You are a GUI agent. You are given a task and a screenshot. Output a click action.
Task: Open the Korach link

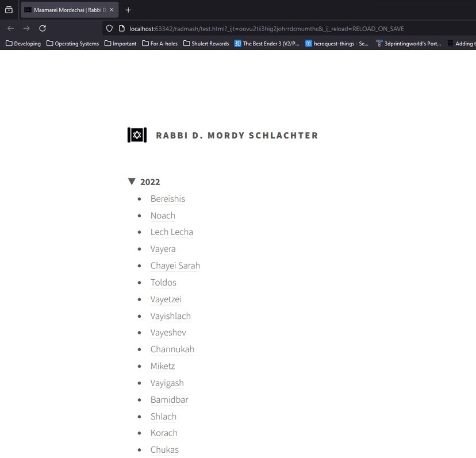(164, 433)
